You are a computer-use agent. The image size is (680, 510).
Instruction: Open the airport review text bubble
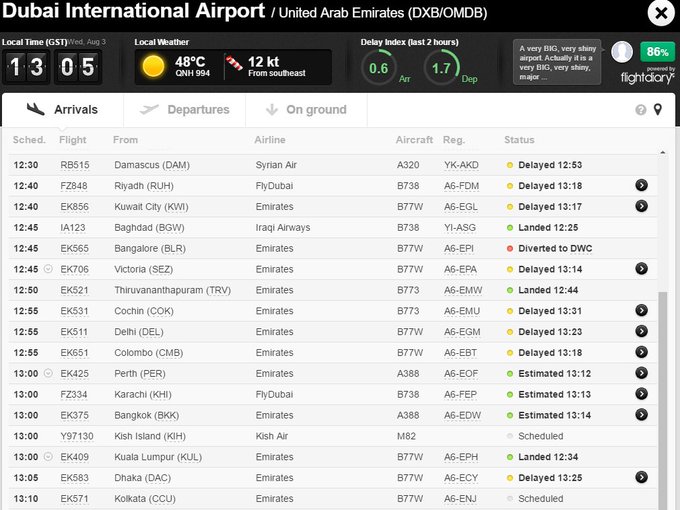click(x=557, y=62)
